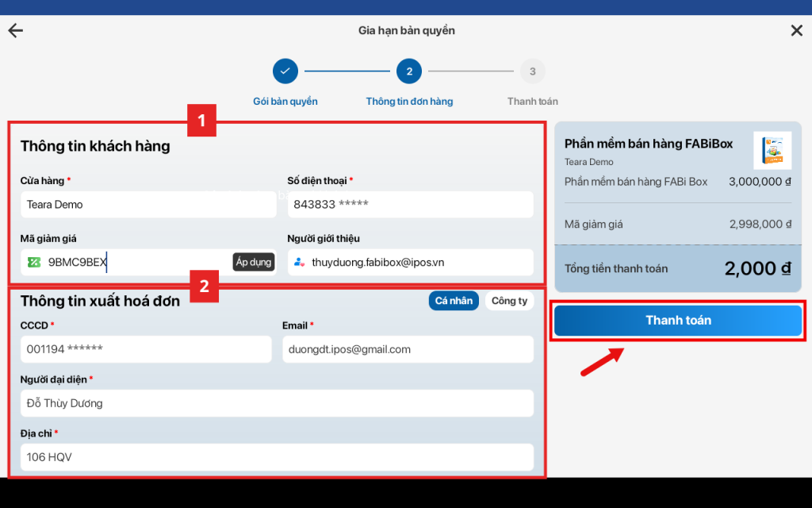Close the Gia hạn bản quyền dialog
Screen dimensions: 812x508
[796, 31]
